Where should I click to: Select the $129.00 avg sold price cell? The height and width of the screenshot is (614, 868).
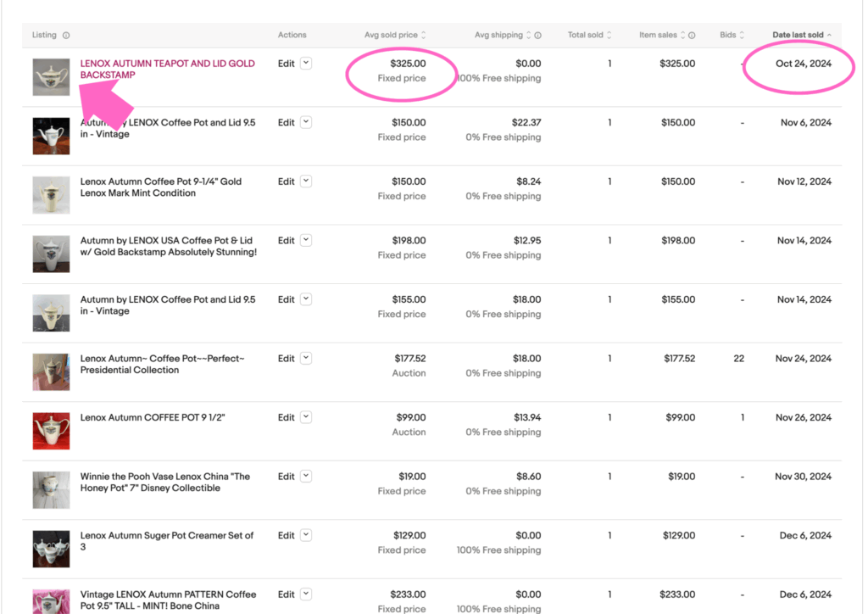(x=409, y=535)
